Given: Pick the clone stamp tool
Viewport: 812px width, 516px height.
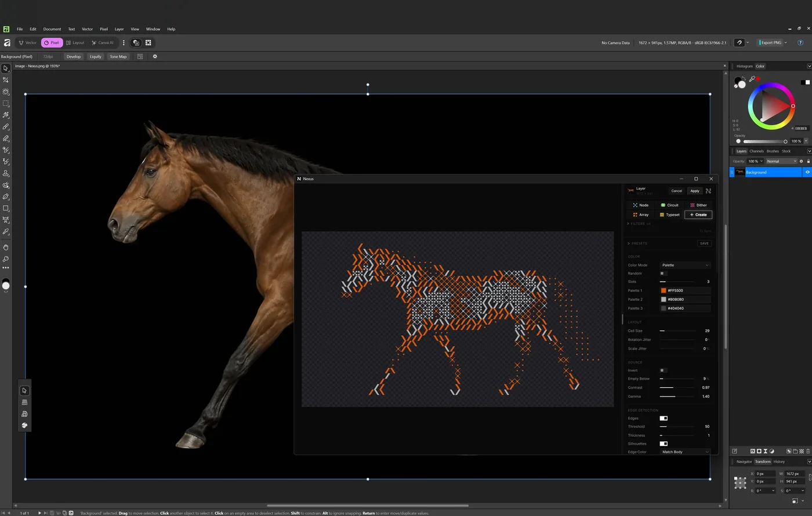Looking at the screenshot, I should 6,173.
